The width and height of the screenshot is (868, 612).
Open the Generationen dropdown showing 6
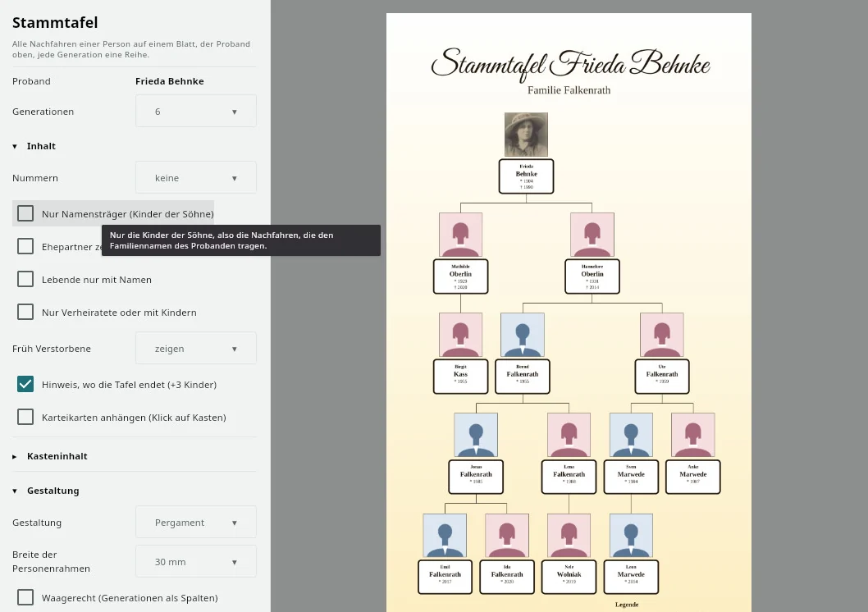coord(196,112)
